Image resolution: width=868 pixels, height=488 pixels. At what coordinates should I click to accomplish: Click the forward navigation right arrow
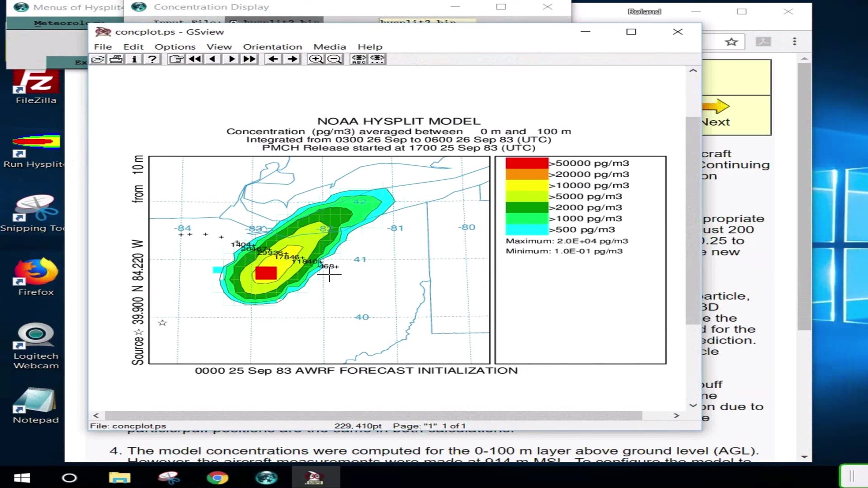(292, 59)
